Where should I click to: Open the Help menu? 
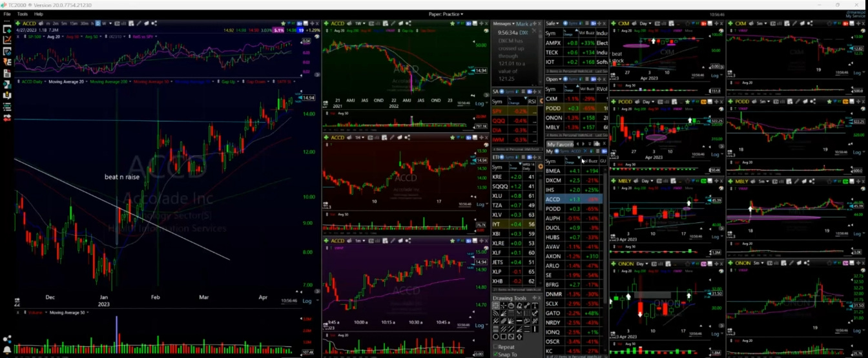(39, 14)
